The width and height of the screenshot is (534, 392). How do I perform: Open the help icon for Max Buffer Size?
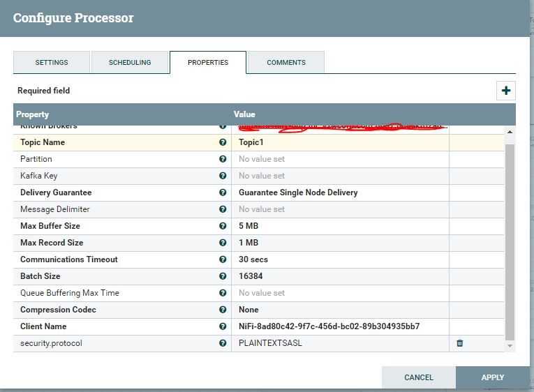click(223, 226)
